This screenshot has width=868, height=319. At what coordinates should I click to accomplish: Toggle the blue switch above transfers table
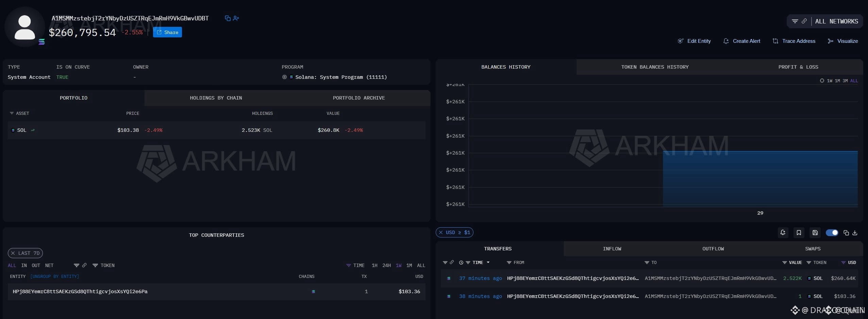pos(832,233)
